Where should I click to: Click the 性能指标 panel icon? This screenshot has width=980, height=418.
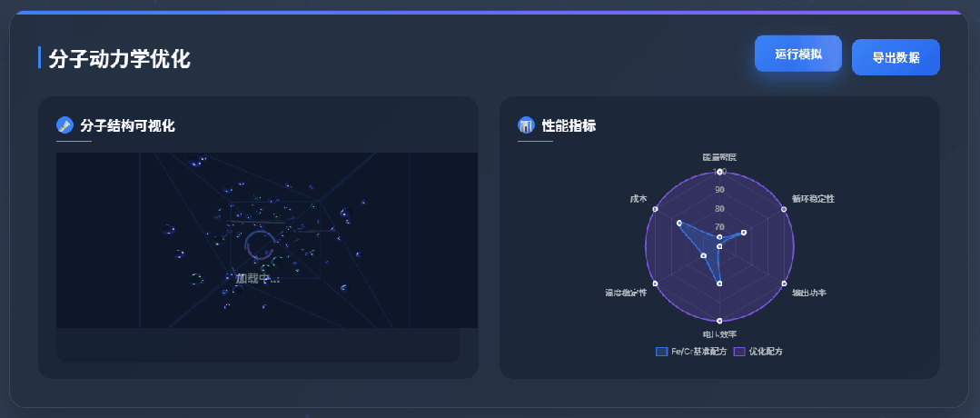526,125
